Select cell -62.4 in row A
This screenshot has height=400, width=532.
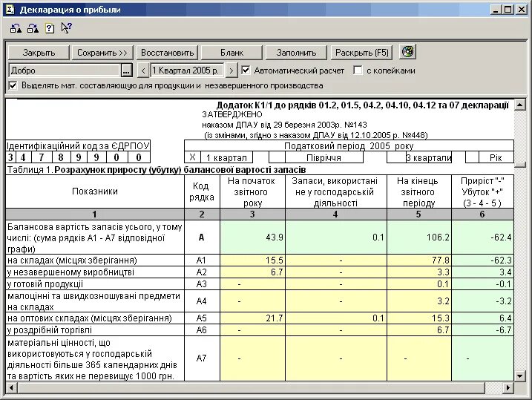coord(483,237)
